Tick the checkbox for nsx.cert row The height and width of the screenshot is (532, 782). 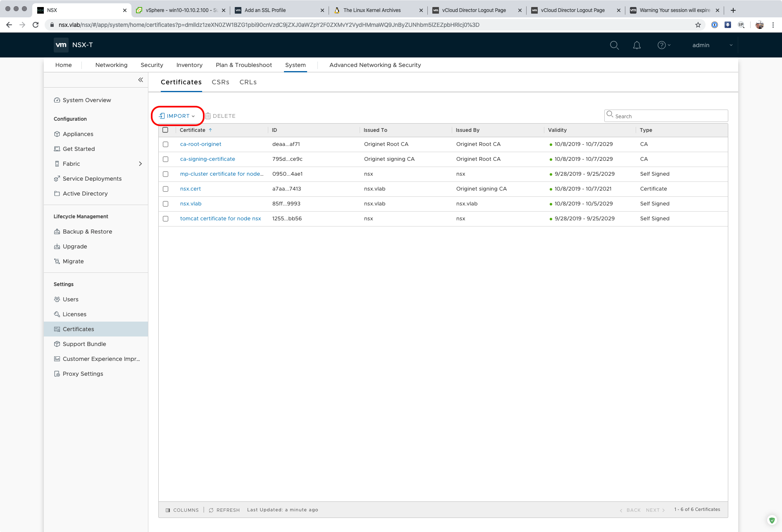(x=166, y=189)
